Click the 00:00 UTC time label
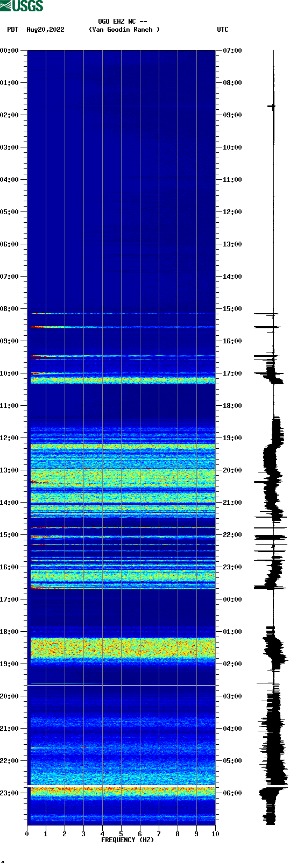 point(232,599)
